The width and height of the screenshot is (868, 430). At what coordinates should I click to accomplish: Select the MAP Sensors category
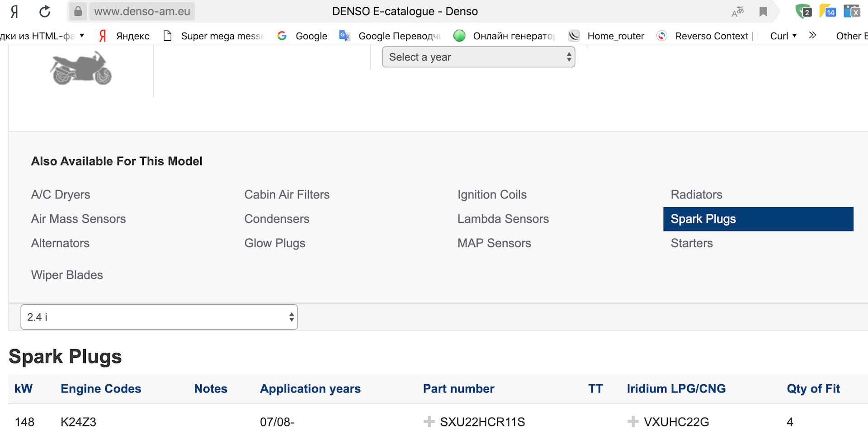pyautogui.click(x=494, y=243)
